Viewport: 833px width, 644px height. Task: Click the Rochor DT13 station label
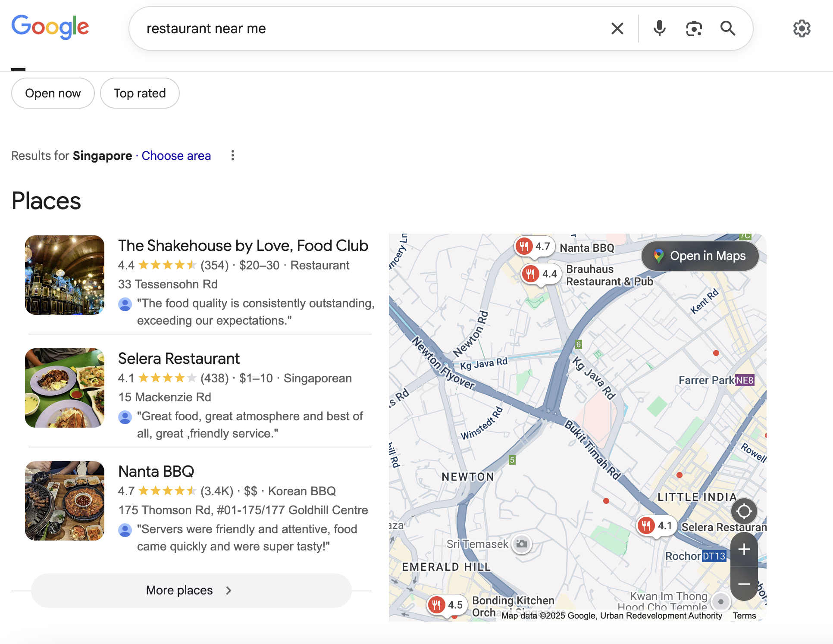[x=696, y=556]
